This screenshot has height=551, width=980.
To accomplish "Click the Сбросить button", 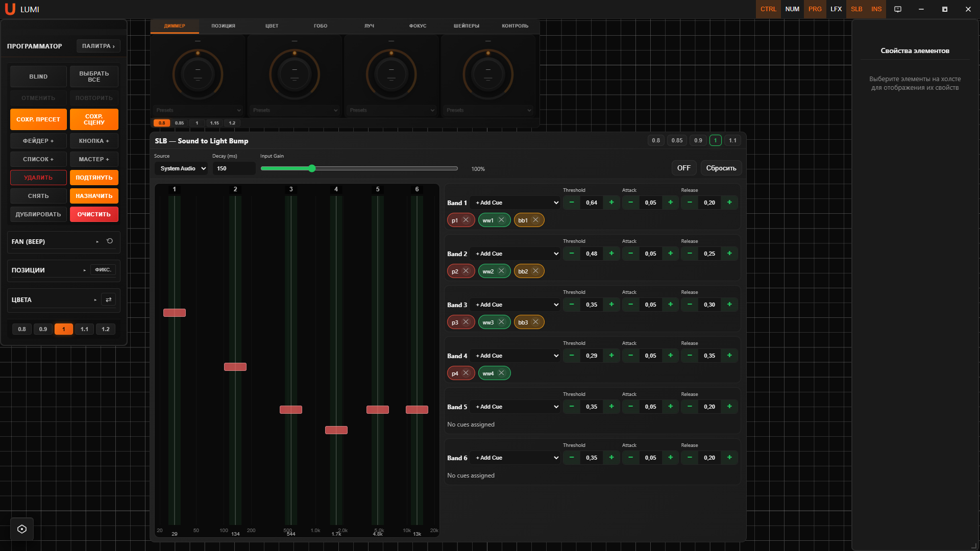I will click(x=721, y=168).
